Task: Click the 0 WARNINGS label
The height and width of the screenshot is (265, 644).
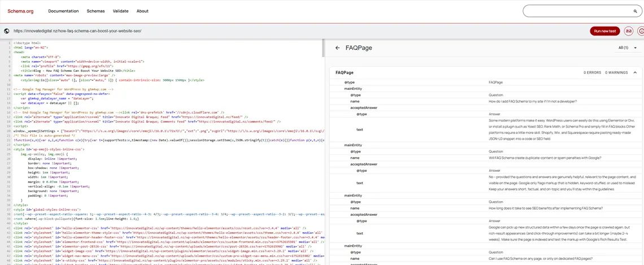Action: click(x=616, y=72)
